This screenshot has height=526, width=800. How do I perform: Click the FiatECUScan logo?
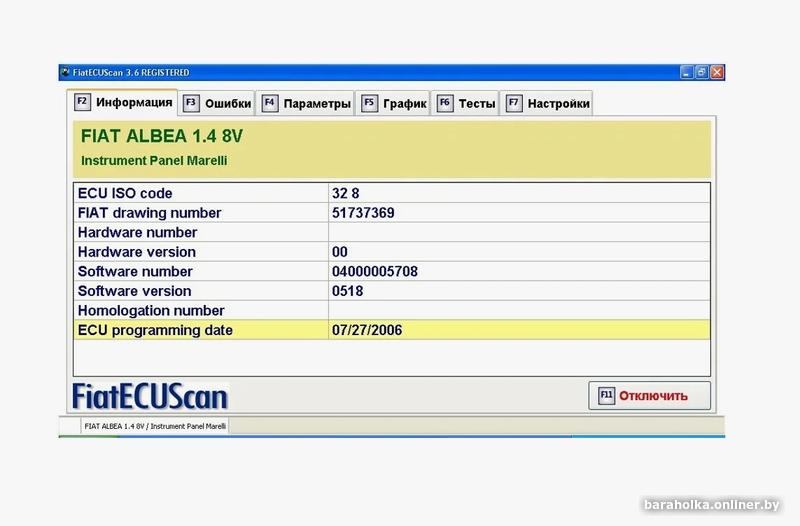[150, 396]
